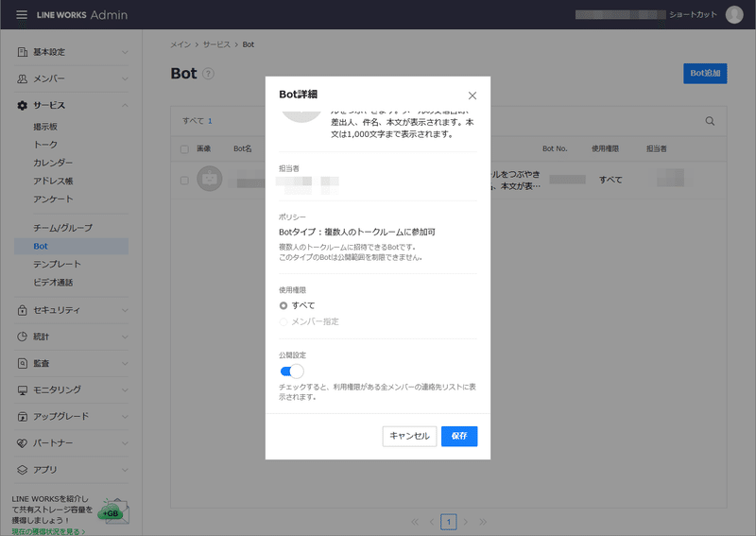Expand the 統計 chevron
Viewport: 756px width, 536px height.
click(x=125, y=337)
